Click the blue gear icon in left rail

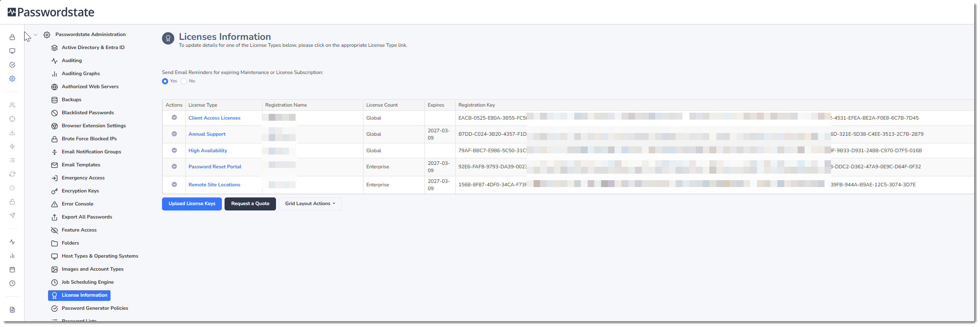click(12, 79)
